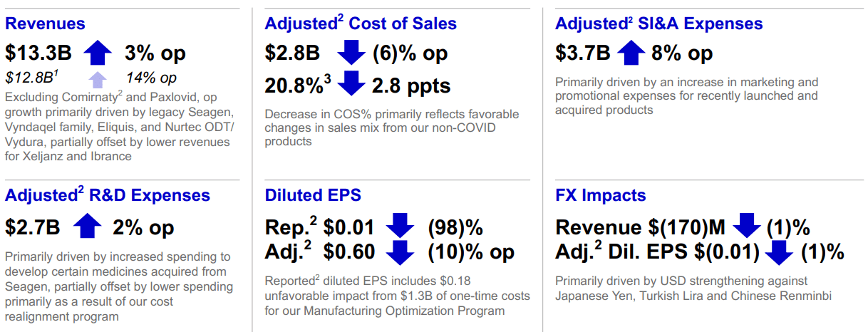Click the down arrow next to Revenue $(170)M
The image size is (868, 332).
click(747, 227)
